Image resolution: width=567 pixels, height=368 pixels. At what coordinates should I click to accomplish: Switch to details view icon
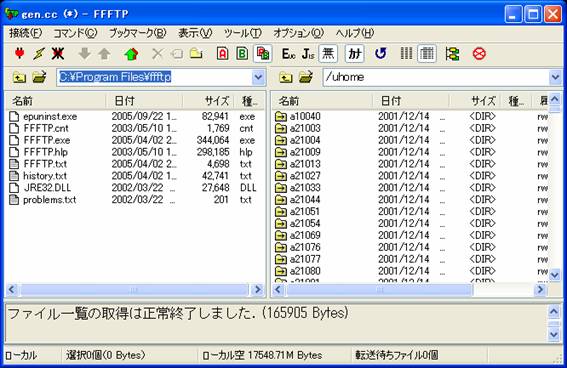click(x=427, y=54)
